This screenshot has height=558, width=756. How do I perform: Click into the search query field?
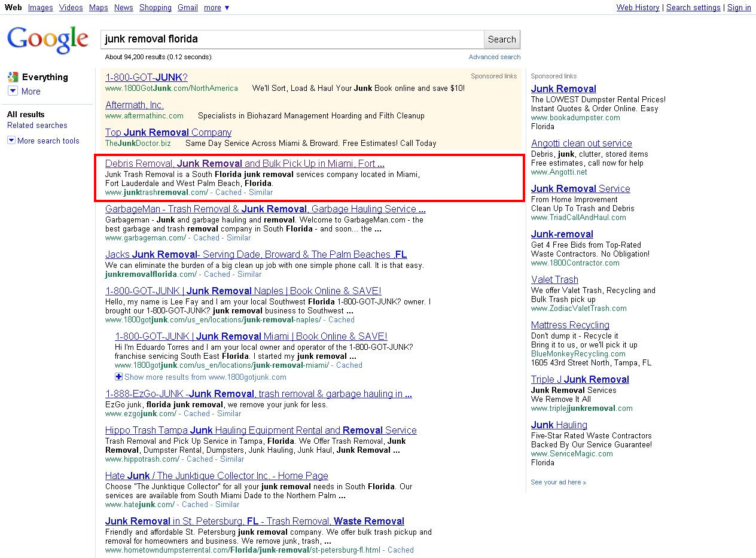pos(292,39)
